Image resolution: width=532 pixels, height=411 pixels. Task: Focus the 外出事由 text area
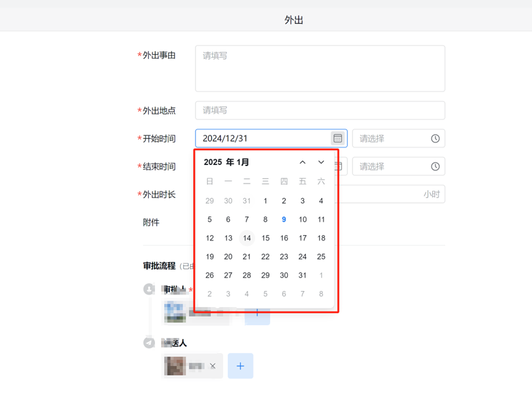pos(320,68)
